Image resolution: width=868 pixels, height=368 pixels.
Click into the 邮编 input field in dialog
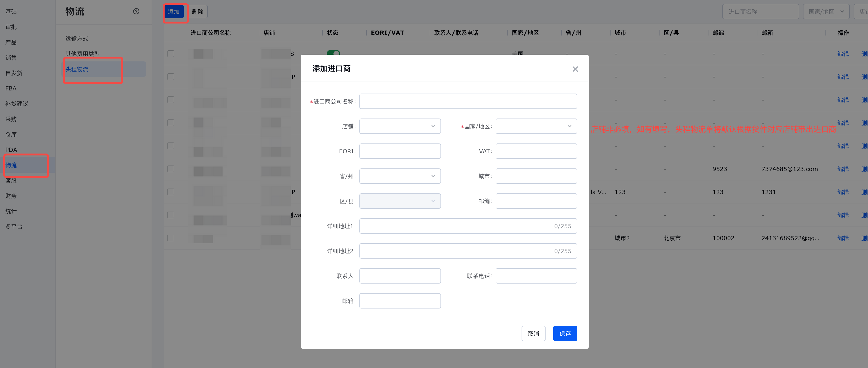point(536,201)
